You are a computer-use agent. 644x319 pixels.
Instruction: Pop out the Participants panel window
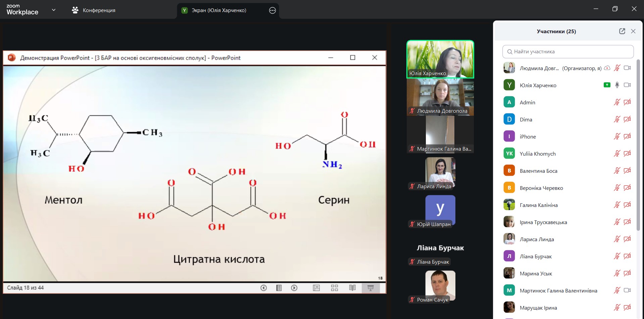click(x=622, y=31)
